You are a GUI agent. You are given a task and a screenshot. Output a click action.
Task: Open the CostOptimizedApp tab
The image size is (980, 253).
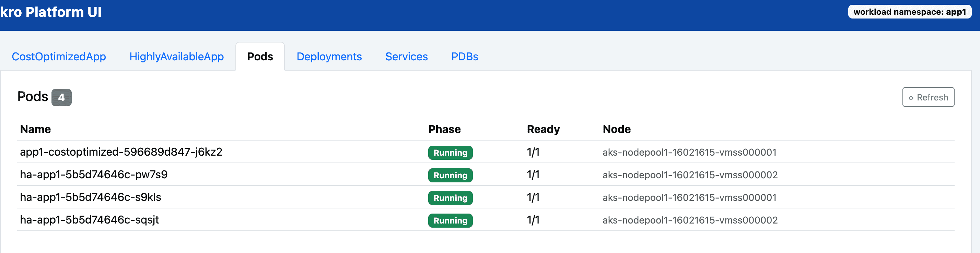[59, 57]
